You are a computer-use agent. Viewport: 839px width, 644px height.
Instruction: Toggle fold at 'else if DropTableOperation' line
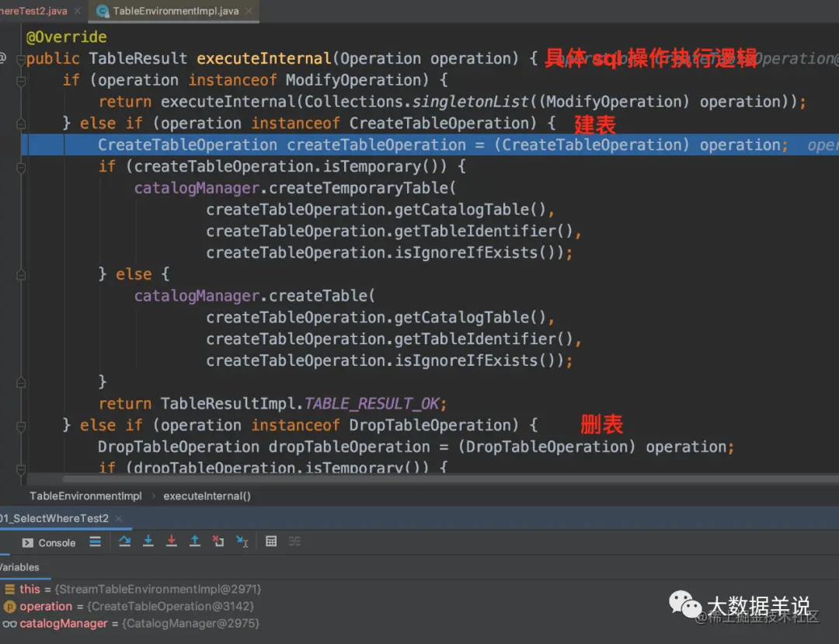coord(21,426)
